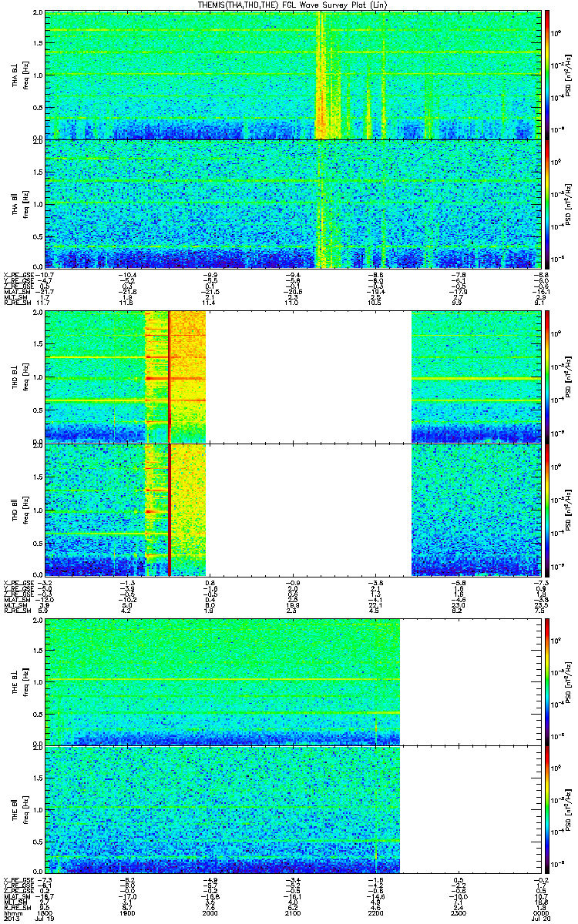Click the THA B-perpendicular freq [Hz] axis label
The image size is (578, 924).
(x=25, y=75)
